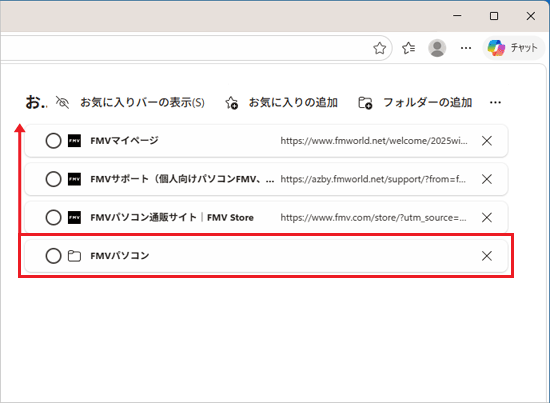The width and height of the screenshot is (550, 403).
Task: Delete the FMVパソコン folder
Action: tap(487, 256)
